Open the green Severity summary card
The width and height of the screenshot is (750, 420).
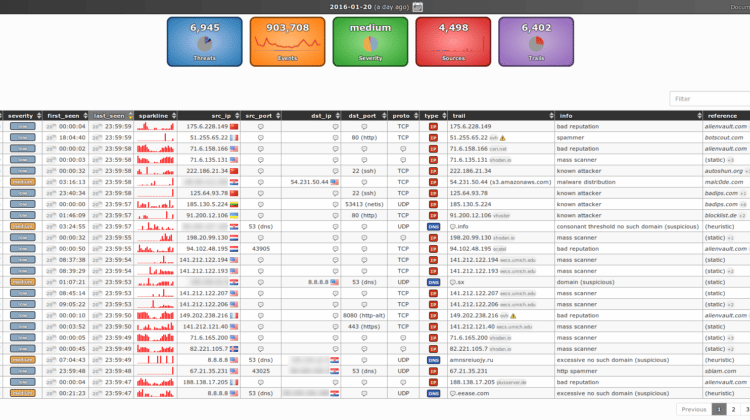pyautogui.click(x=370, y=42)
